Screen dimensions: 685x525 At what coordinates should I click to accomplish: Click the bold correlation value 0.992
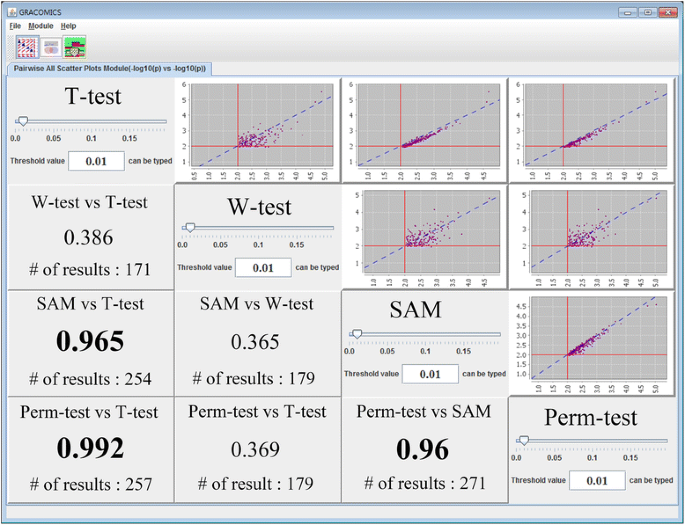coord(90,448)
